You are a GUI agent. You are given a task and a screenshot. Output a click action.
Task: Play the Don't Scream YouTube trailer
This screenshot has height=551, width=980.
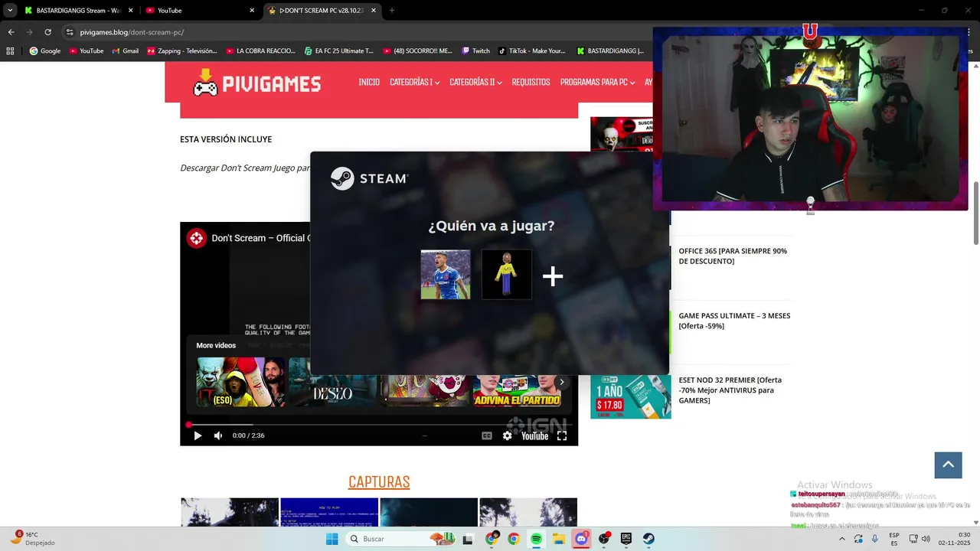tap(198, 435)
